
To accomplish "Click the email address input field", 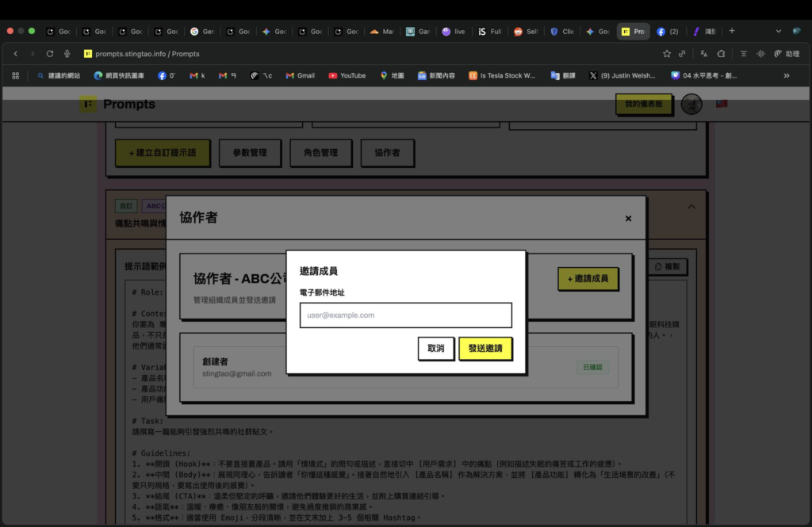I will [x=405, y=315].
